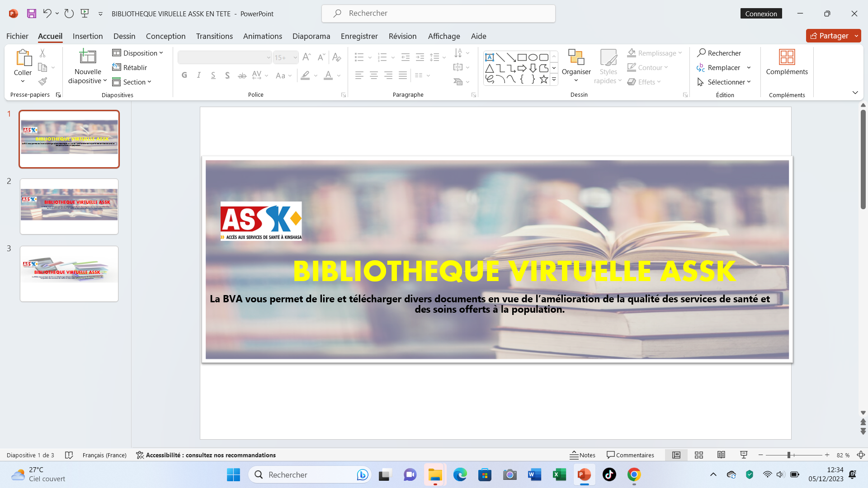Fit slide to current window icon
Viewport: 868px width, 488px height.
pyautogui.click(x=861, y=455)
